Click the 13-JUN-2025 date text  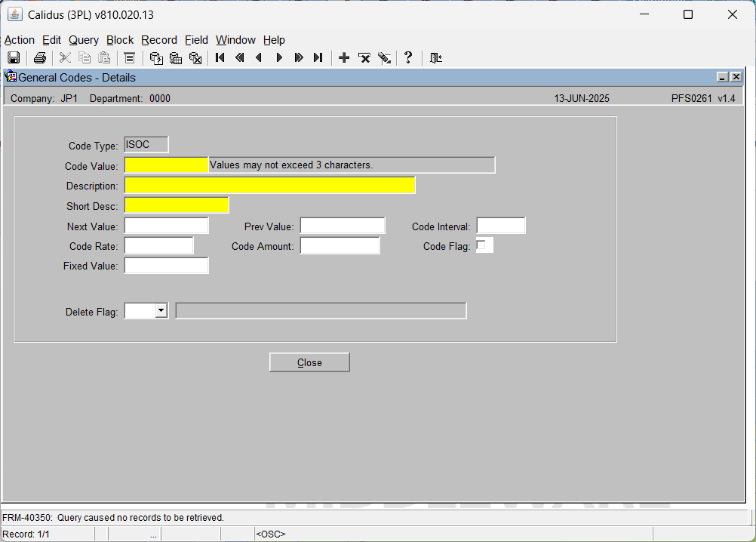(582, 98)
